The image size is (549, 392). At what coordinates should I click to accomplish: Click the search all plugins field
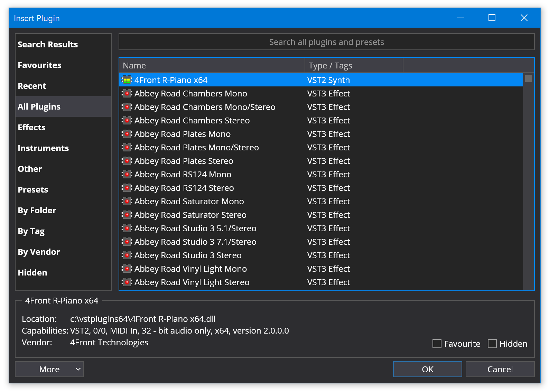click(x=327, y=42)
